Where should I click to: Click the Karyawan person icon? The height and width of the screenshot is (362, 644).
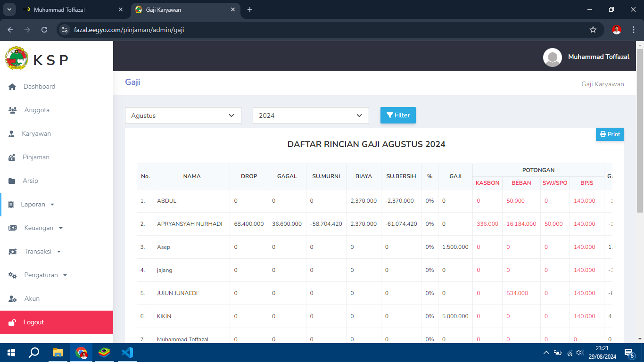coord(12,134)
